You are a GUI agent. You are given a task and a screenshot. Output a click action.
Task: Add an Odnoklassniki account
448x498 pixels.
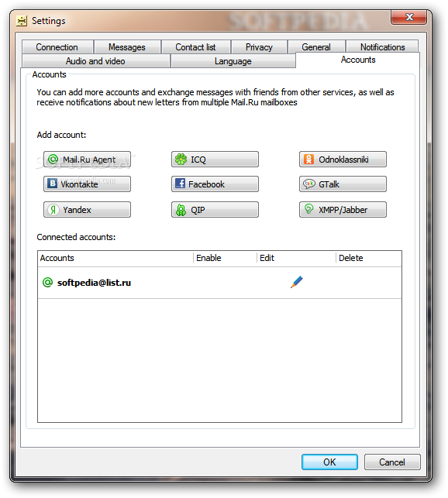343,159
